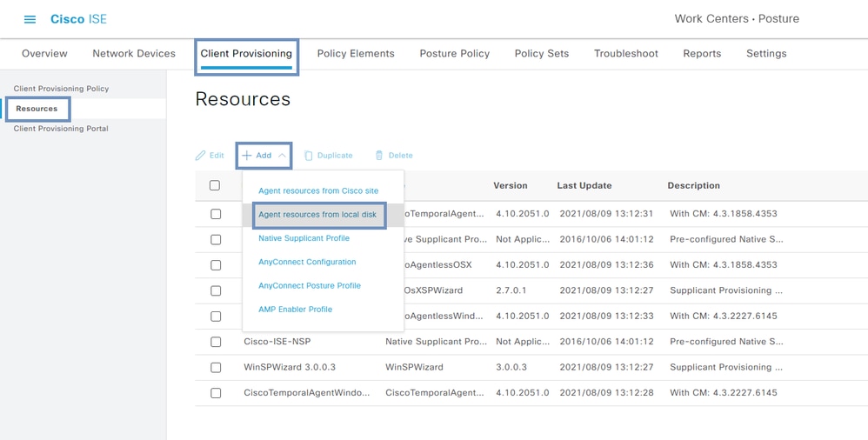Open the Troubleshoot tab
This screenshot has width=868, height=440.
[626, 54]
